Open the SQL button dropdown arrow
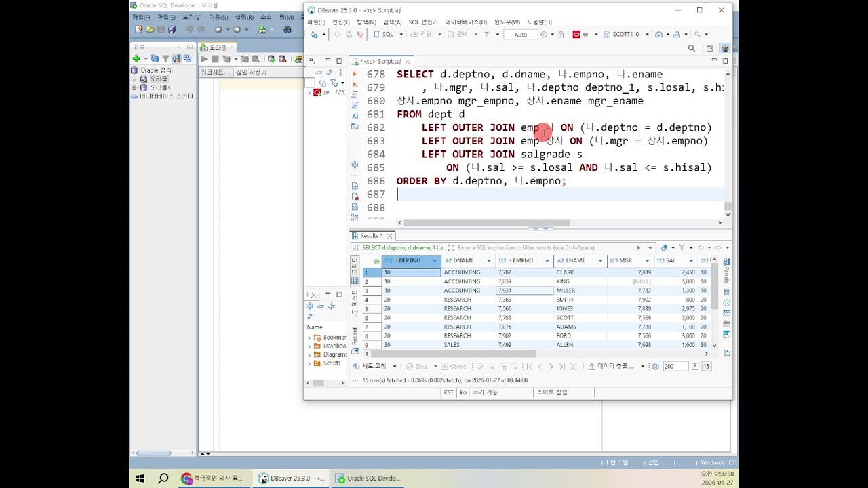This screenshot has width=868, height=488. click(x=401, y=34)
